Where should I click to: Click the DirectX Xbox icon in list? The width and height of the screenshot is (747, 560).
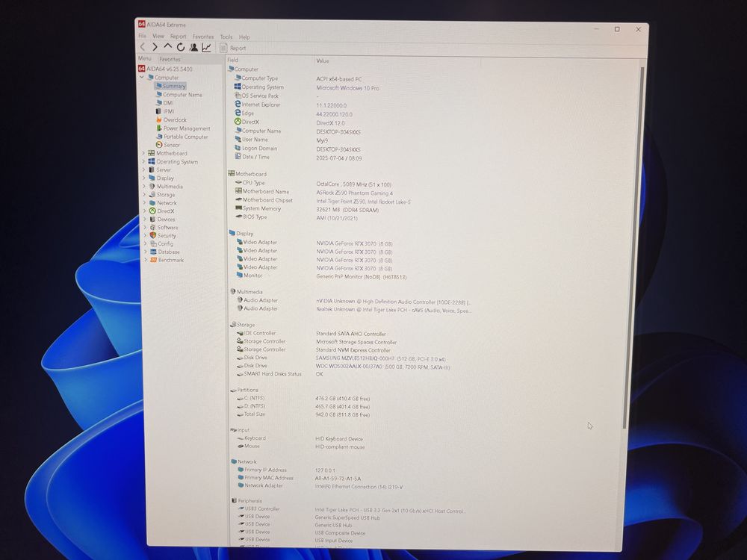coord(238,122)
